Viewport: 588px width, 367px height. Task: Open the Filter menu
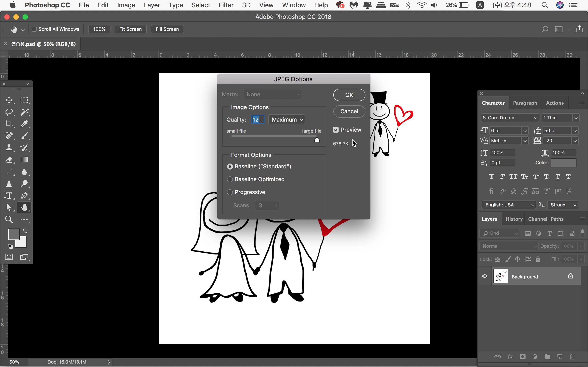226,5
